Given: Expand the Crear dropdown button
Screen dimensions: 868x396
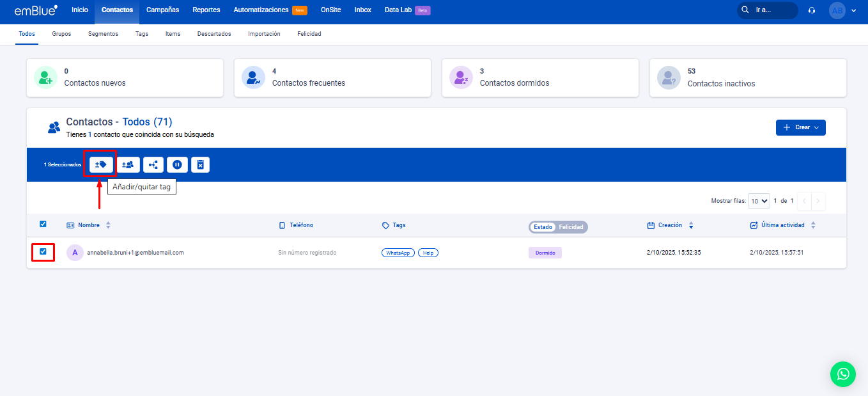Looking at the screenshot, I should click(800, 127).
